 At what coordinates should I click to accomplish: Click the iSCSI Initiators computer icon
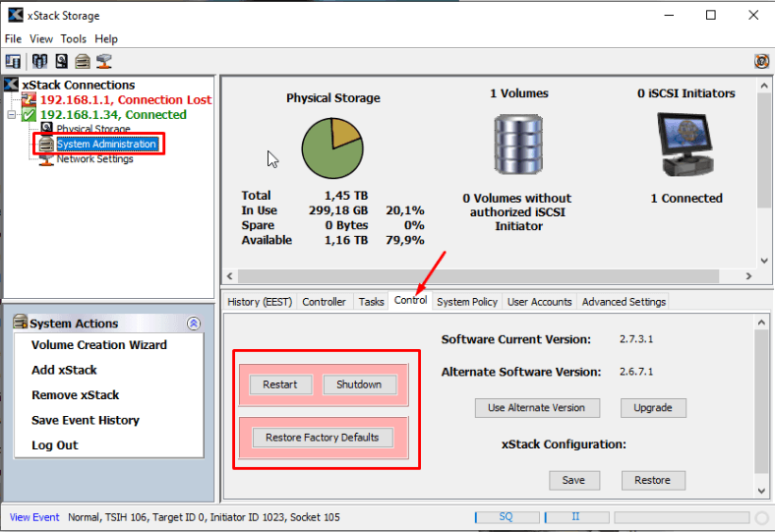(x=686, y=144)
